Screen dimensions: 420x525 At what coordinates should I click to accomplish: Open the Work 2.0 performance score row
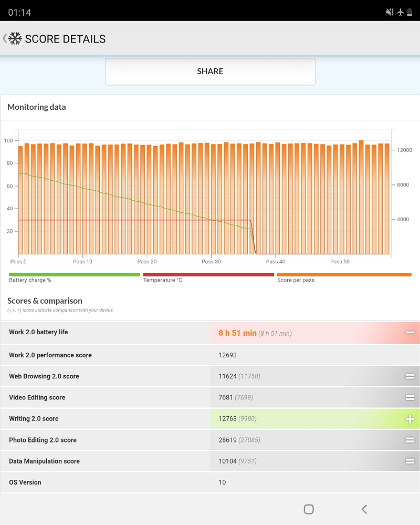[210, 355]
